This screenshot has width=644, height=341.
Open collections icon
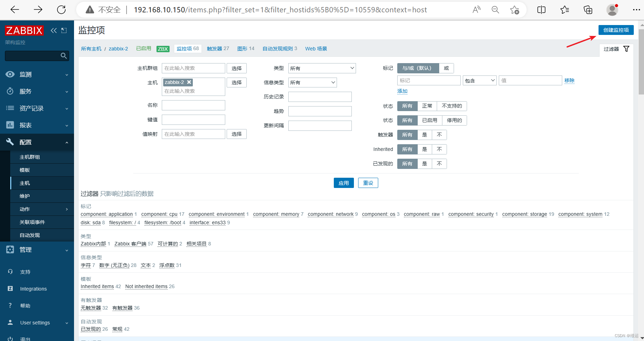tap(588, 10)
